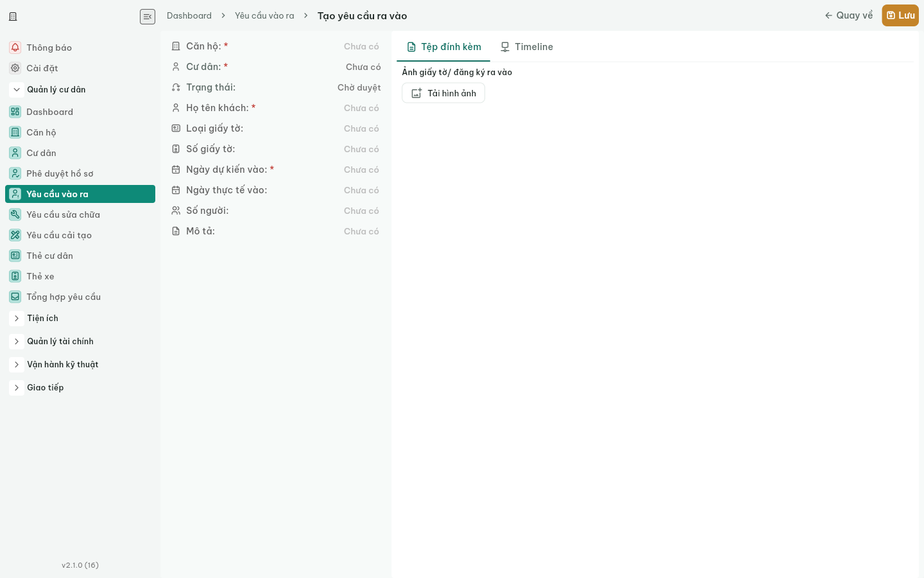Click the Cư dân sidebar icon

point(15,153)
